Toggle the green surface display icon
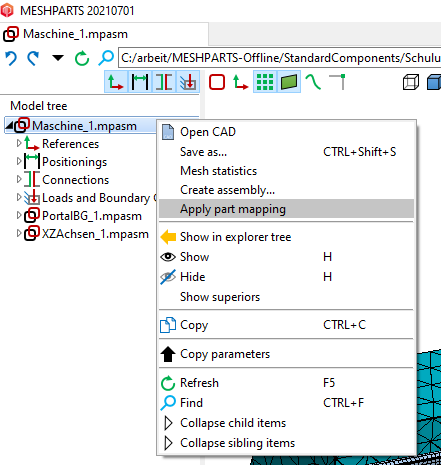Screen dimensions: 441x465 tap(289, 82)
